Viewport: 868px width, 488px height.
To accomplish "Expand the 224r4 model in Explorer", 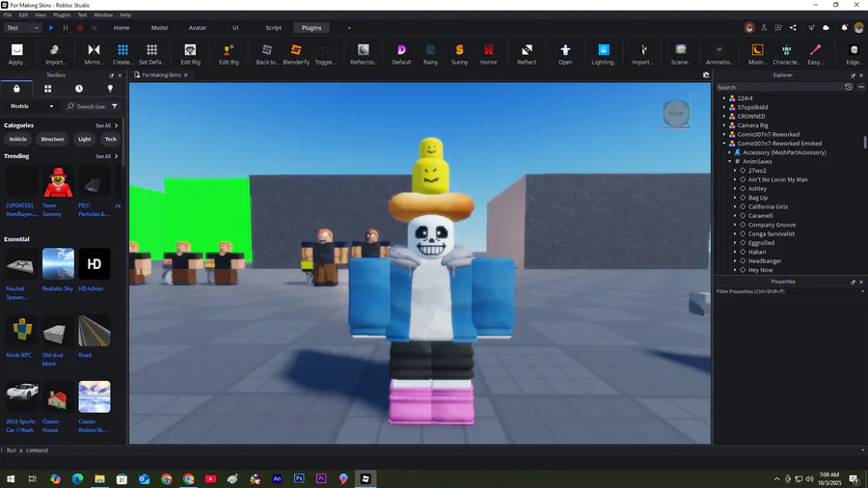I will [x=724, y=98].
